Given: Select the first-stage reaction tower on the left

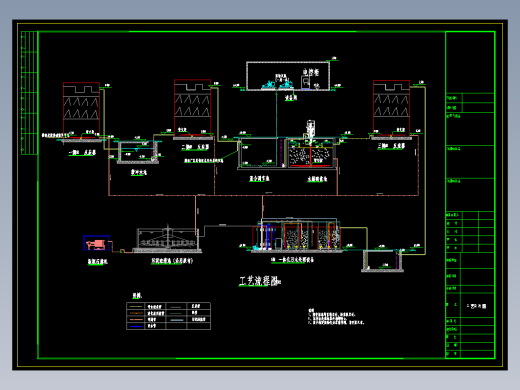Looking at the screenshot, I should pos(82,112).
